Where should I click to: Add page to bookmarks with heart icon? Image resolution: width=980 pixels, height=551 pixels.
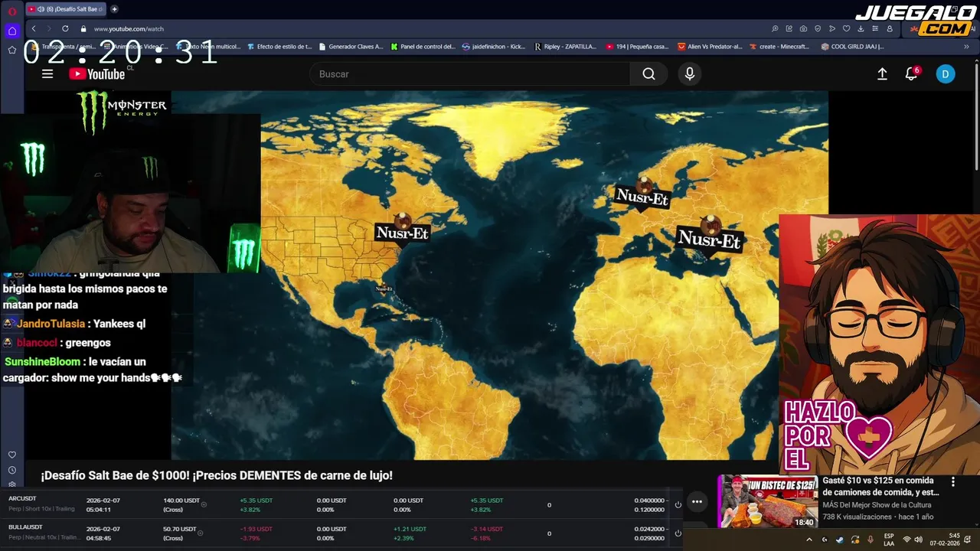pyautogui.click(x=846, y=28)
